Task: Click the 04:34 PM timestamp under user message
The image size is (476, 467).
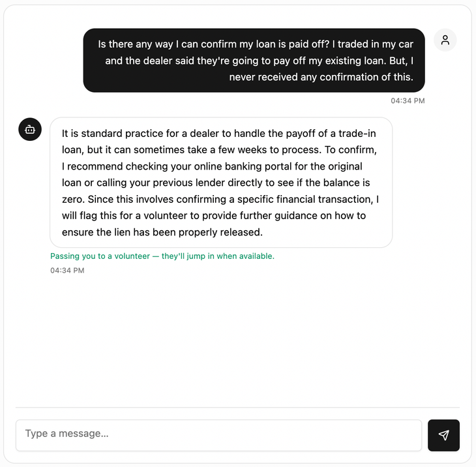Action: point(408,101)
